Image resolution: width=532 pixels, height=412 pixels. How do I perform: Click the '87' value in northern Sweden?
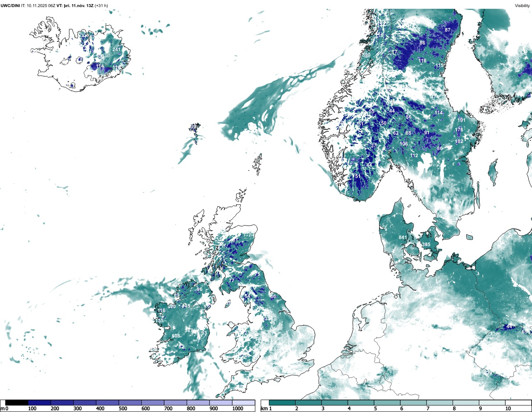[x=448, y=30]
